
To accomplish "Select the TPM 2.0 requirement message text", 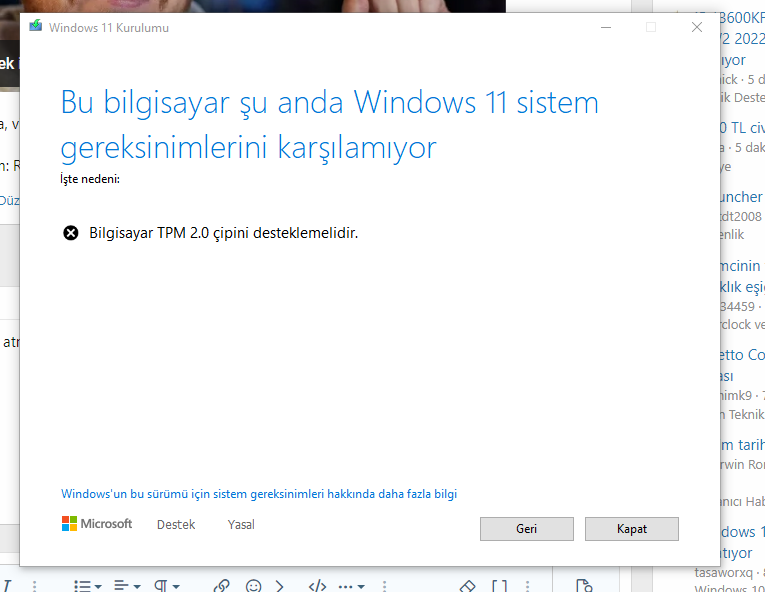I will click(x=223, y=233).
